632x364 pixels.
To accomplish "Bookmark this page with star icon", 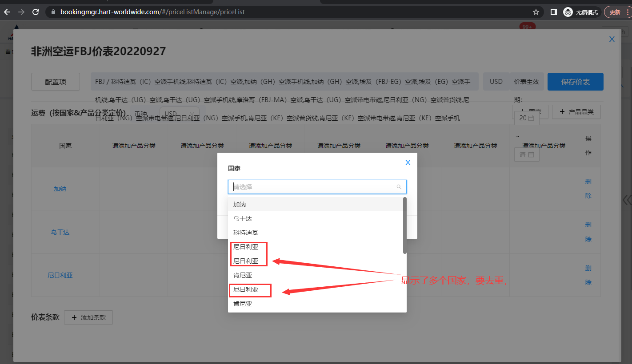I will pyautogui.click(x=536, y=12).
